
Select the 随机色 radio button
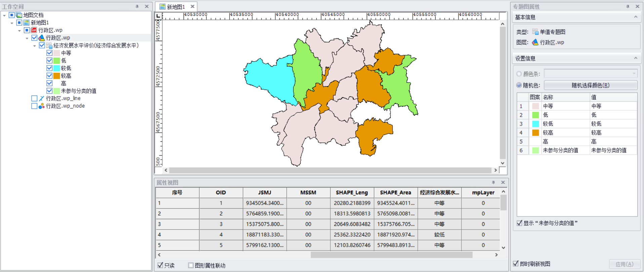tap(519, 85)
